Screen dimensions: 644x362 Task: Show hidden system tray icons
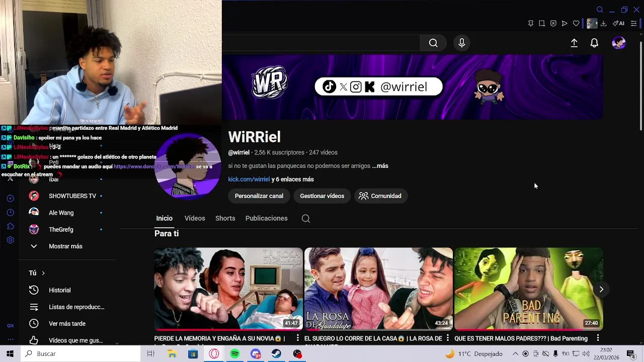(515, 354)
